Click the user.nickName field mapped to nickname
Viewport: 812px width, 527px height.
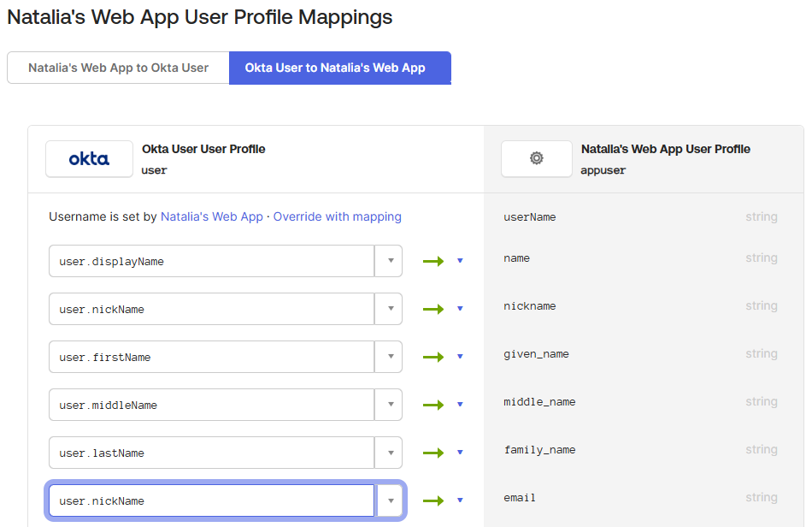[212, 309]
